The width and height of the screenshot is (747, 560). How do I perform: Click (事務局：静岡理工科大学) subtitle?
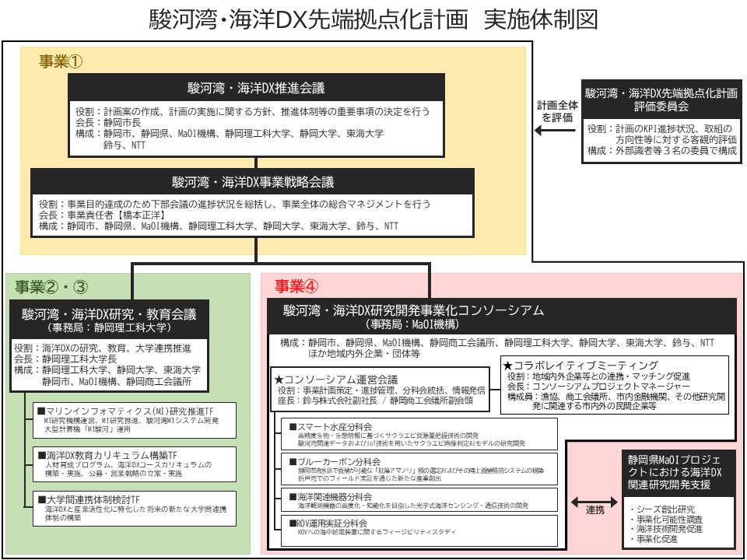click(x=109, y=327)
